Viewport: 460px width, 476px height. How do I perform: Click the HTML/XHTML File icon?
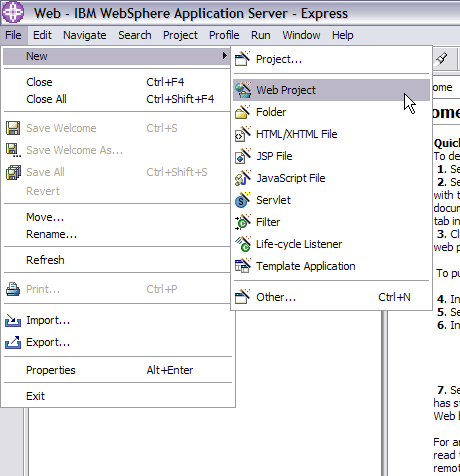click(x=242, y=134)
